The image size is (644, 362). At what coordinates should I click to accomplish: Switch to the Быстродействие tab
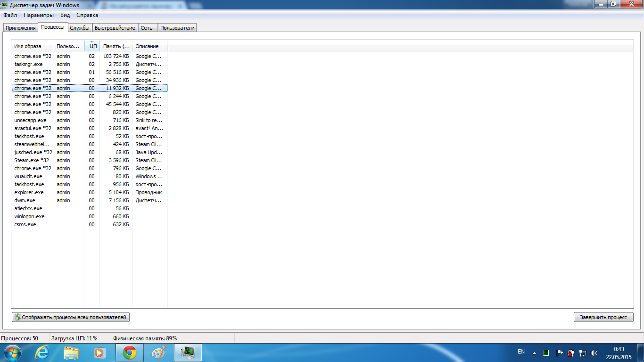(115, 28)
